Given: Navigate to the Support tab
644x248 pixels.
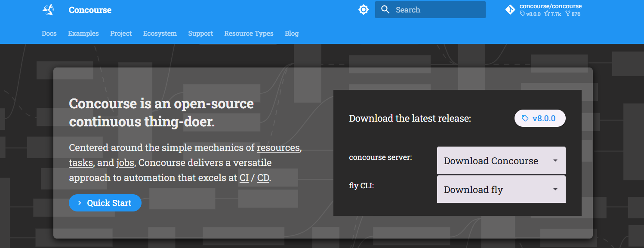Looking at the screenshot, I should (x=200, y=34).
